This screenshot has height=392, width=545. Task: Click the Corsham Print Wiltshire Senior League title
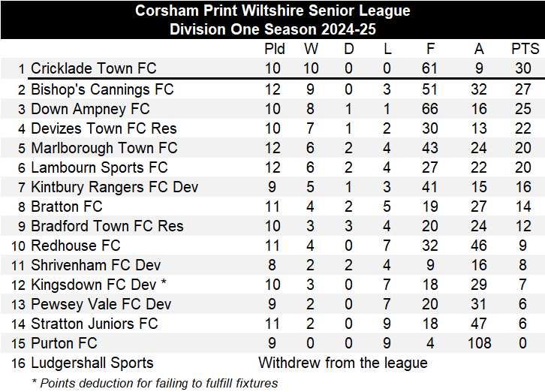point(272,11)
